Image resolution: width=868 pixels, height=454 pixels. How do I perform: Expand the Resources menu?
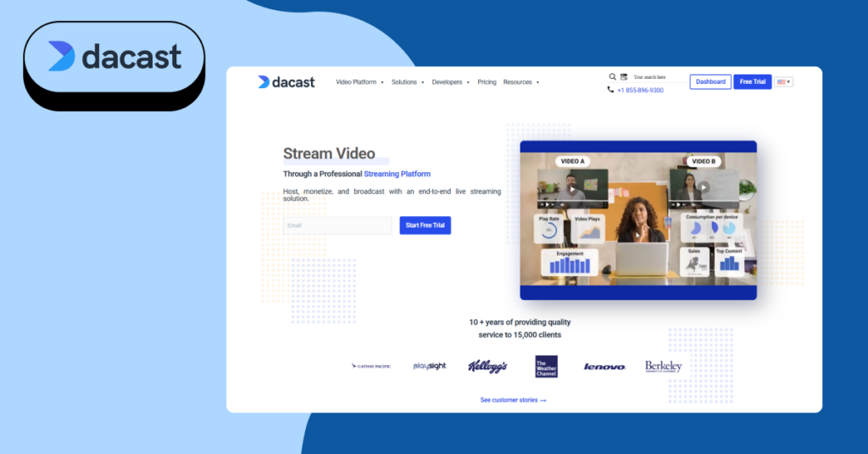click(521, 82)
